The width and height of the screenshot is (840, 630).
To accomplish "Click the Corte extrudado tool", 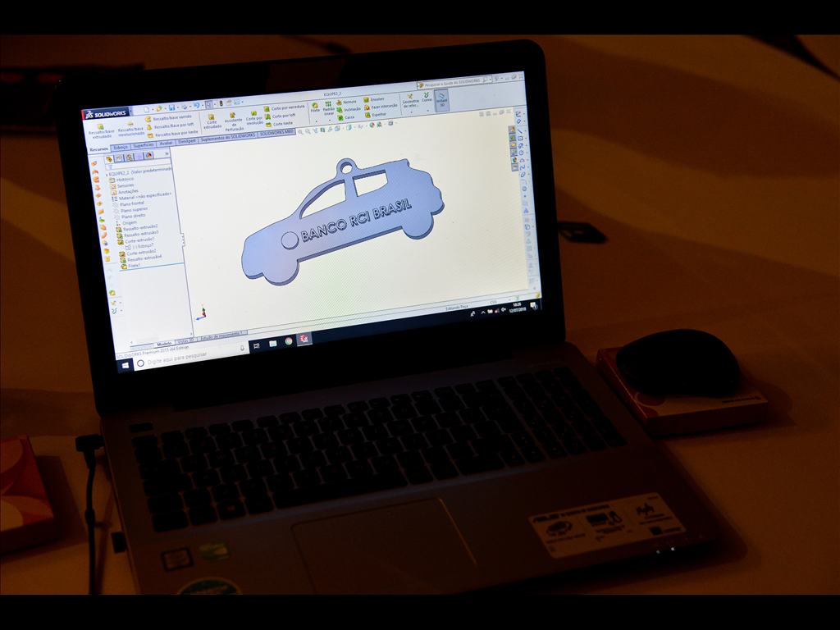I will [212, 121].
